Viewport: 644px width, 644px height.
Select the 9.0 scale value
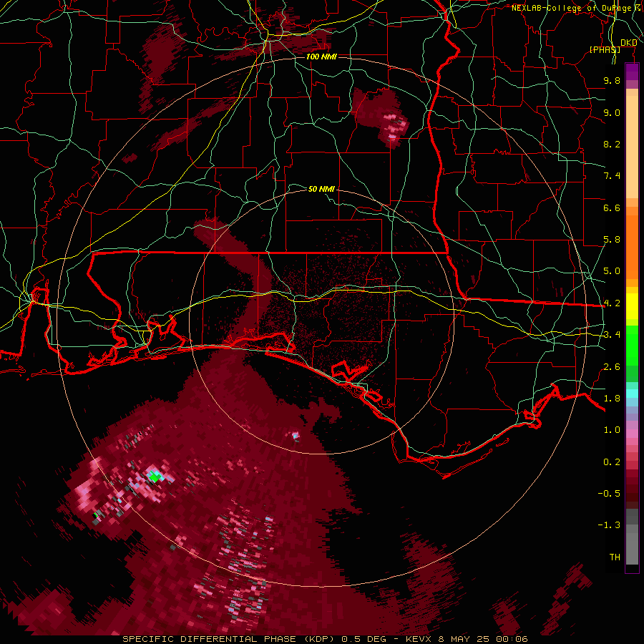click(x=612, y=112)
